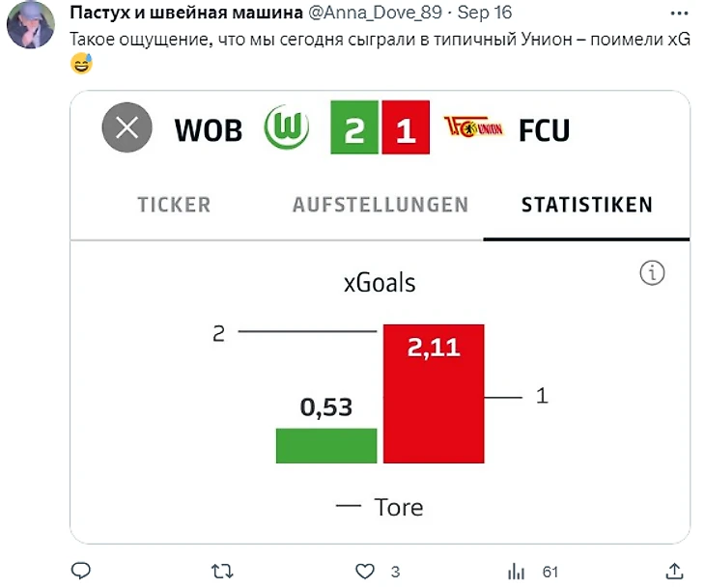Close match overlay with X icon
This screenshot has height=588, width=705.
tap(127, 128)
